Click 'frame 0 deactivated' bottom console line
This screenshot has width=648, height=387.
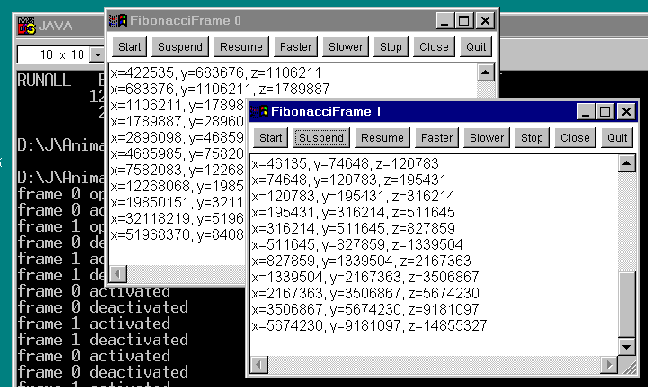103,372
